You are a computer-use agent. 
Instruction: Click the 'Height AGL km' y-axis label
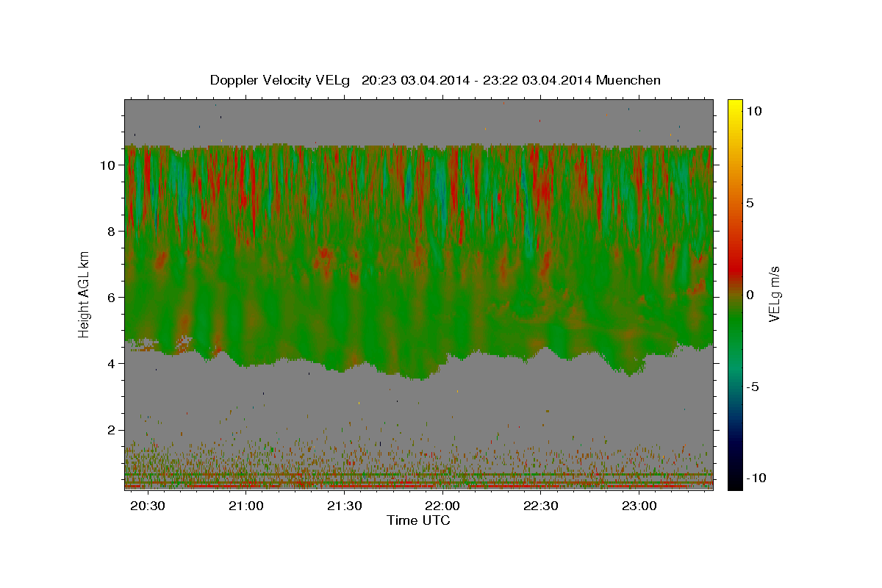tap(84, 294)
